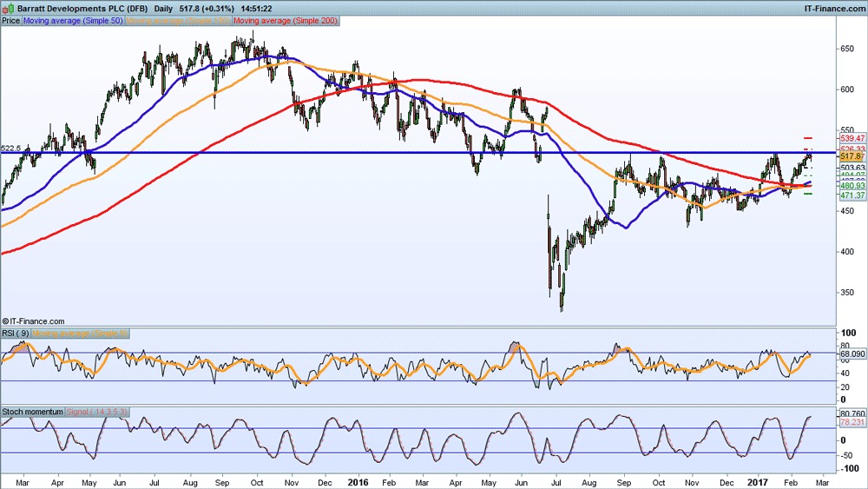Click the 14:51:22 timestamp
Viewport: 868px width, 489px height.
point(256,9)
